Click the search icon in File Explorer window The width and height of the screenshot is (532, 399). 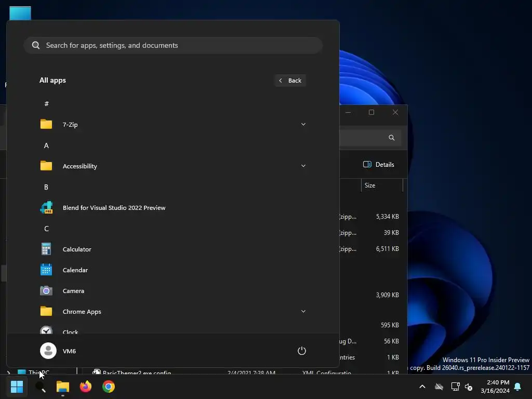[392, 137]
